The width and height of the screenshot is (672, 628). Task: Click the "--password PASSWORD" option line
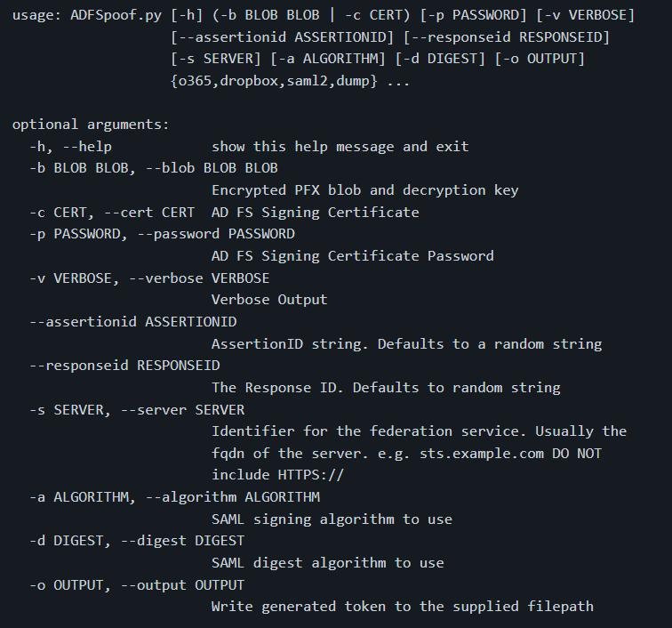(212, 234)
